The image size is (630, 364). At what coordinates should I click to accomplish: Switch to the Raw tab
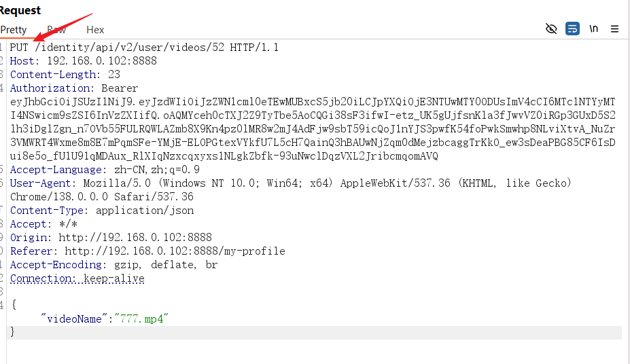[x=56, y=30]
